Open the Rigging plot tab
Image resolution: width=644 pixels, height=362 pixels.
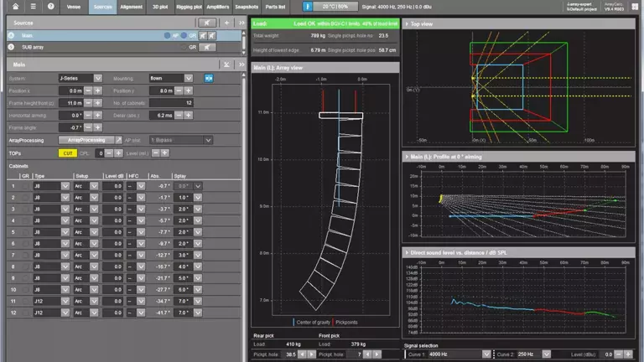tap(189, 7)
